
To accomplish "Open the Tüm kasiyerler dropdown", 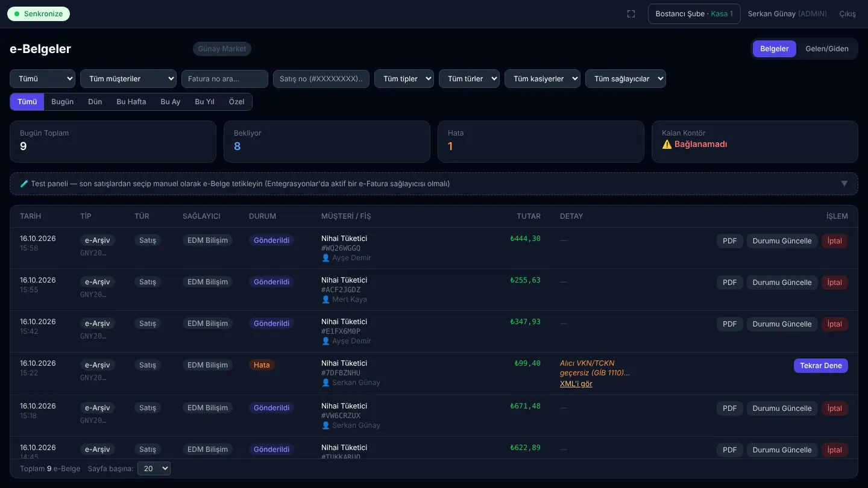I will click(542, 79).
